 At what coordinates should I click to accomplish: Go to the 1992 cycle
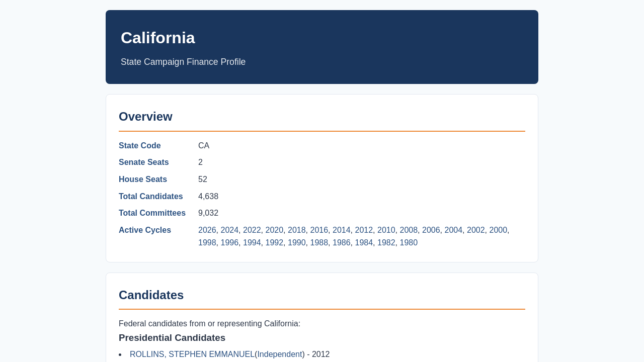click(274, 243)
